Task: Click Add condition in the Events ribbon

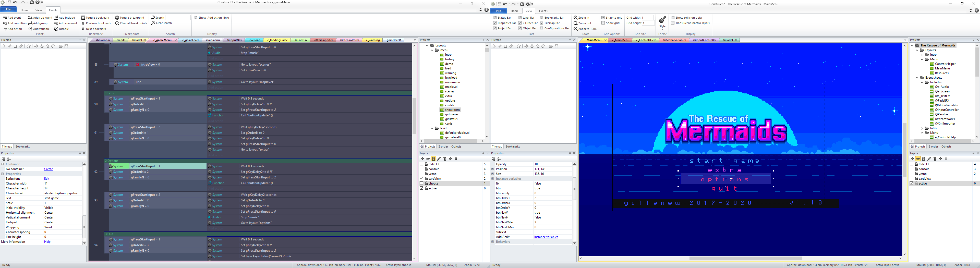Action: point(15,23)
